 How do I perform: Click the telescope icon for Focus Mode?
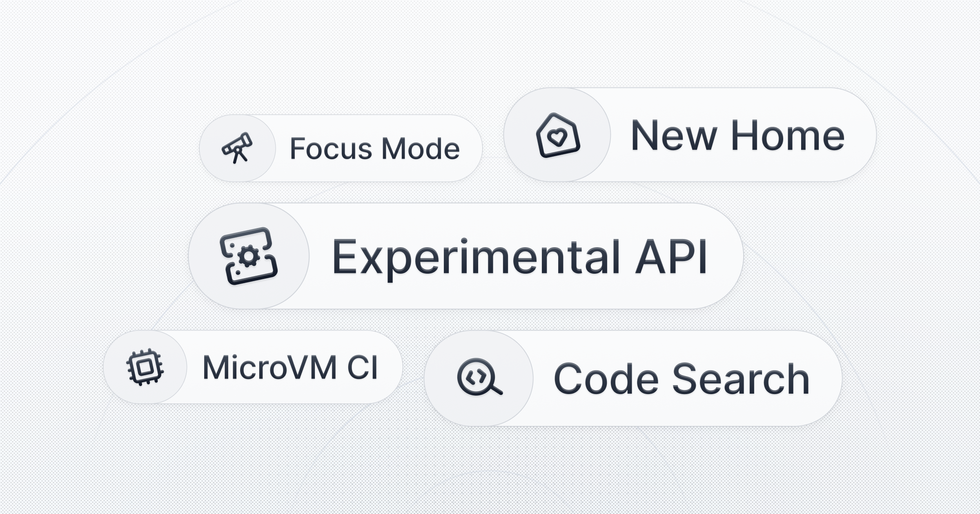(237, 148)
